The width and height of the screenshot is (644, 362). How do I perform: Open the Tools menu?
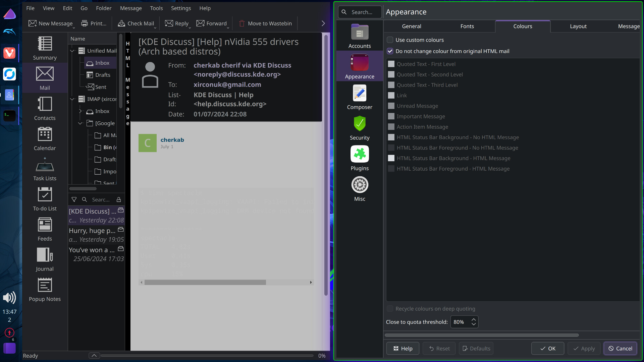[x=156, y=8]
